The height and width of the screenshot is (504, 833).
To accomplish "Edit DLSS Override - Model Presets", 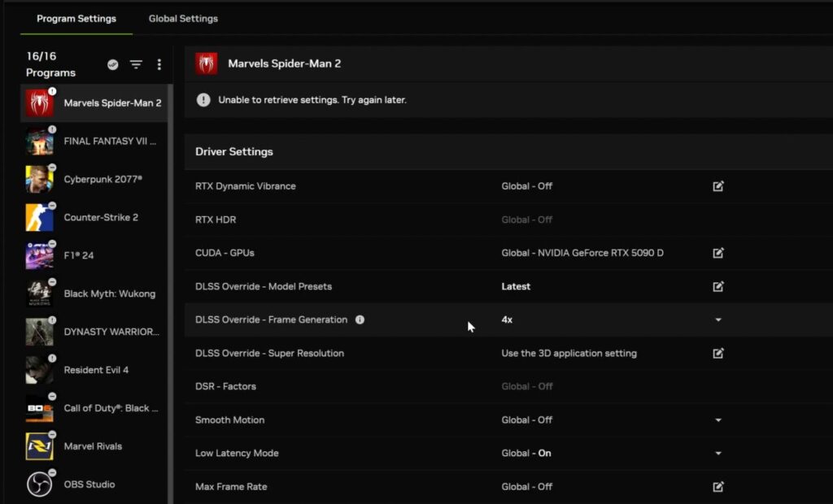I will pyautogui.click(x=718, y=286).
